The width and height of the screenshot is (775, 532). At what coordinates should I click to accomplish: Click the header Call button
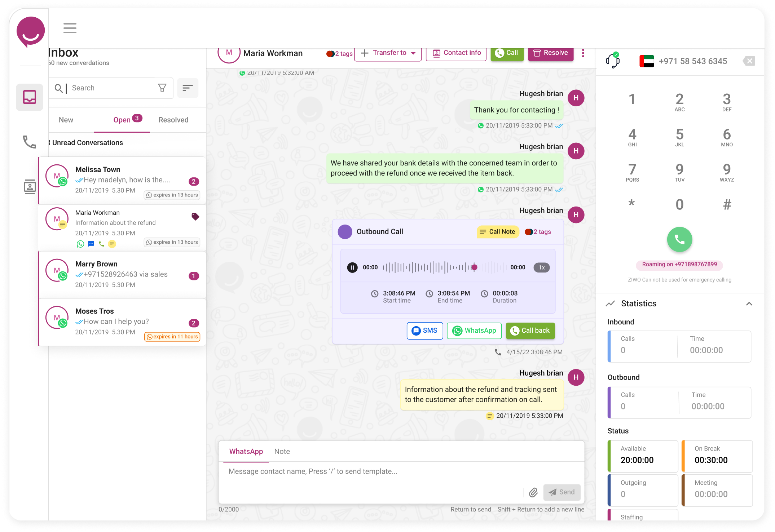click(507, 53)
